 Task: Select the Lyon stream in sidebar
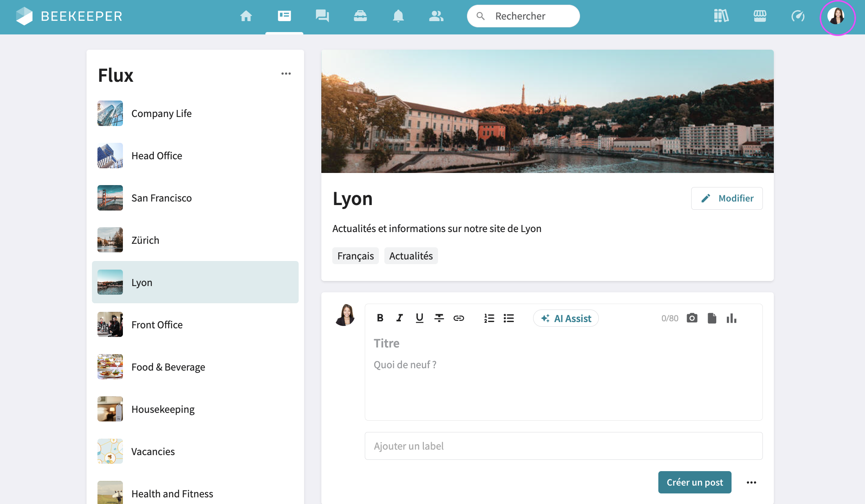pyautogui.click(x=195, y=283)
